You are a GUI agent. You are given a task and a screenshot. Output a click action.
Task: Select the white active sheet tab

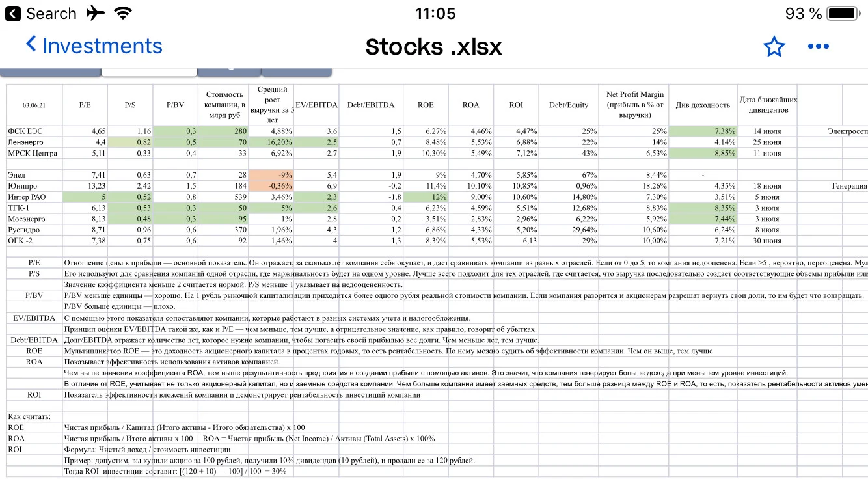pos(149,71)
